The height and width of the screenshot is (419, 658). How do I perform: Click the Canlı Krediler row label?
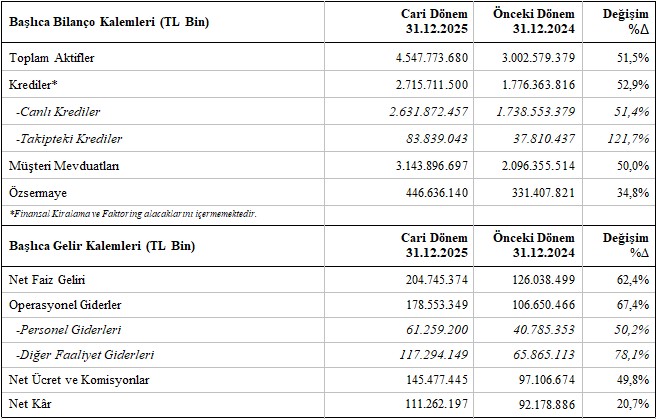59,110
